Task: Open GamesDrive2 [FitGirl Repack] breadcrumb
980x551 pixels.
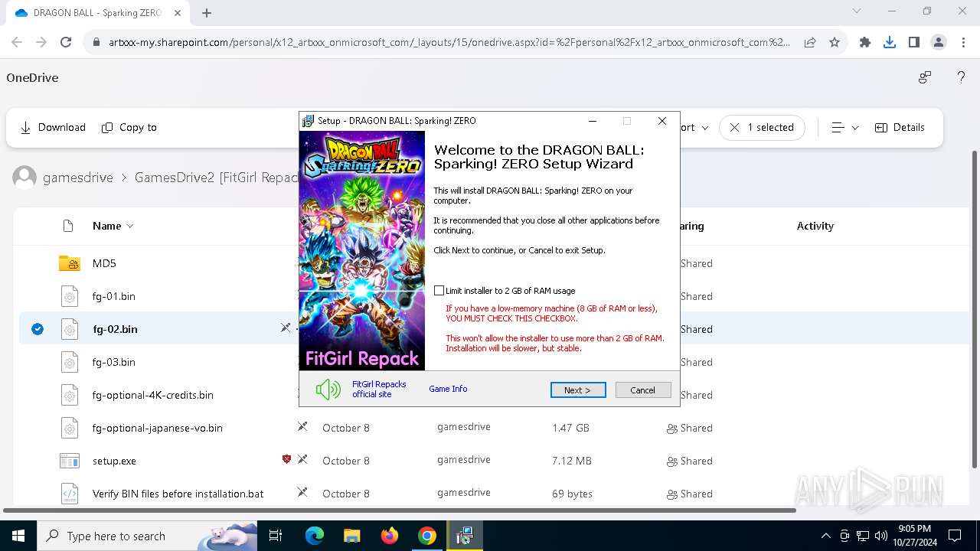Action: pyautogui.click(x=216, y=178)
